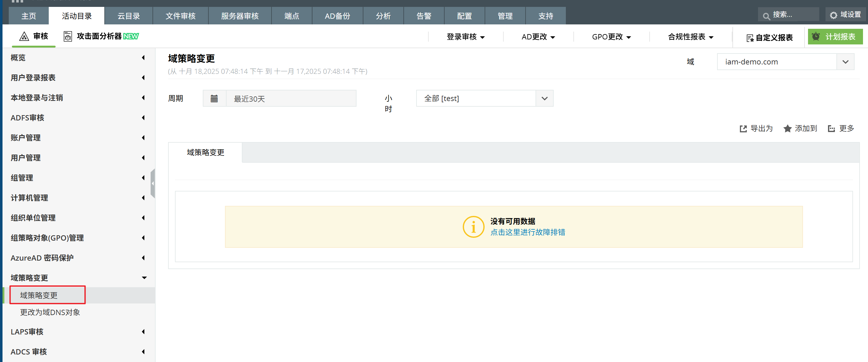Switch to the AD备份 tab
868x362 pixels.
(x=337, y=16)
